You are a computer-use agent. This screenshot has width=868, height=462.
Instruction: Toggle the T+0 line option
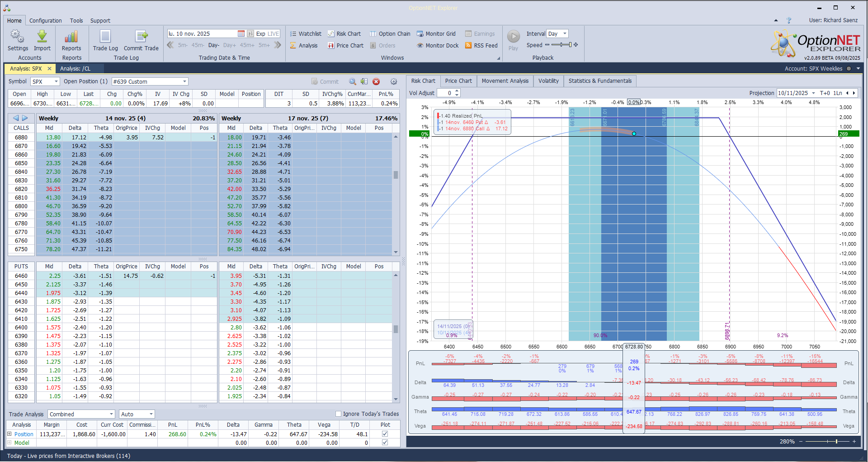click(825, 93)
